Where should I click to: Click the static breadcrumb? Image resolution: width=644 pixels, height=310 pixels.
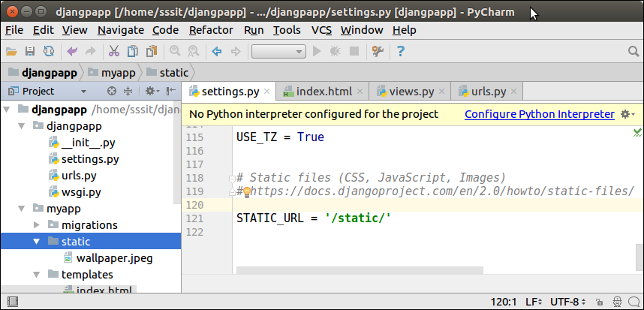pos(167,73)
